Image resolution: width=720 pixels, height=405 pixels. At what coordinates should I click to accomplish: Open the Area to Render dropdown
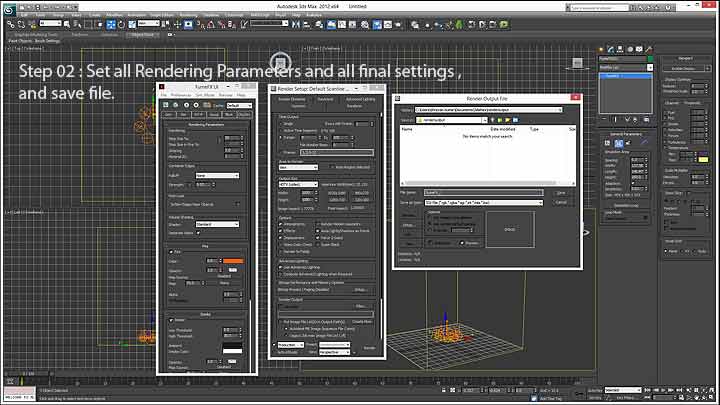[298, 168]
